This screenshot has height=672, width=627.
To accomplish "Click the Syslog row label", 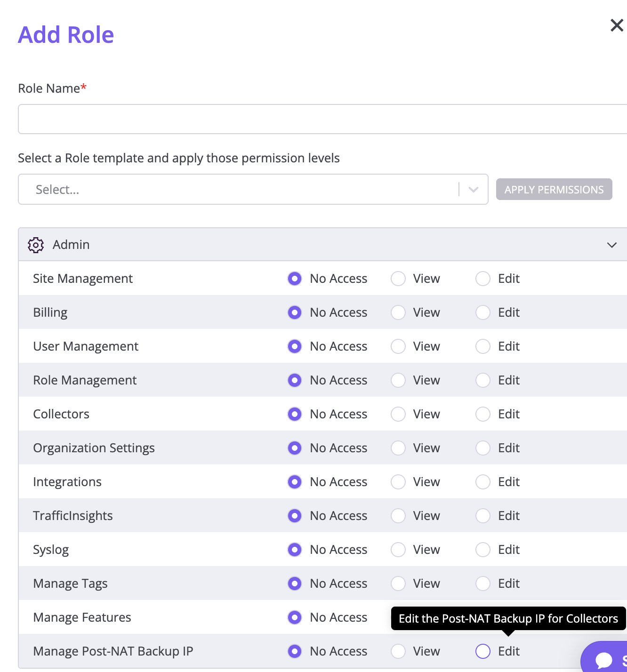I will coord(51,550).
